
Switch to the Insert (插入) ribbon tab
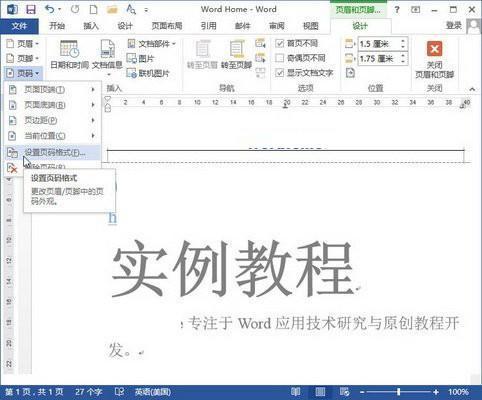click(91, 26)
